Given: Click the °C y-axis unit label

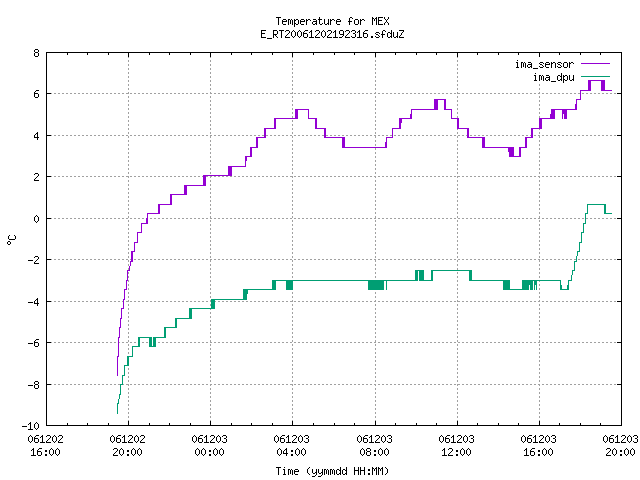Looking at the screenshot, I should pos(11,240).
